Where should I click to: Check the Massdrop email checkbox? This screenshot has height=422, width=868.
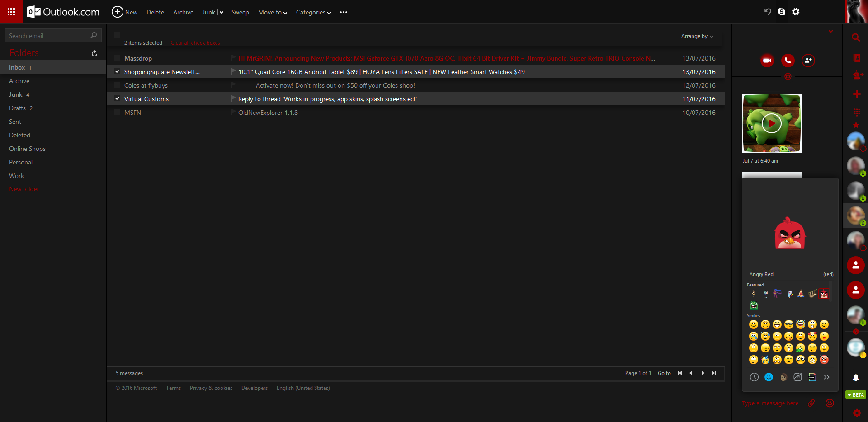[117, 58]
